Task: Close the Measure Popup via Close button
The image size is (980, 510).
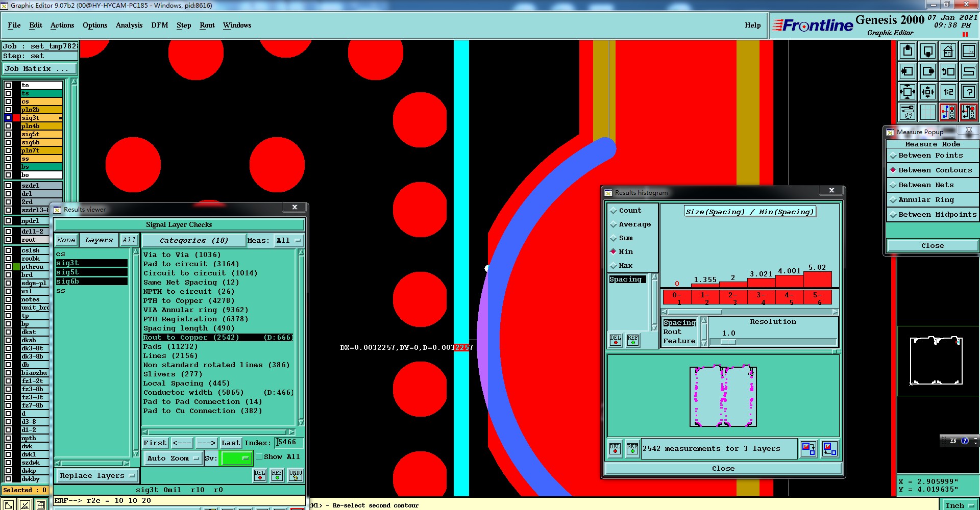Action: 933,246
